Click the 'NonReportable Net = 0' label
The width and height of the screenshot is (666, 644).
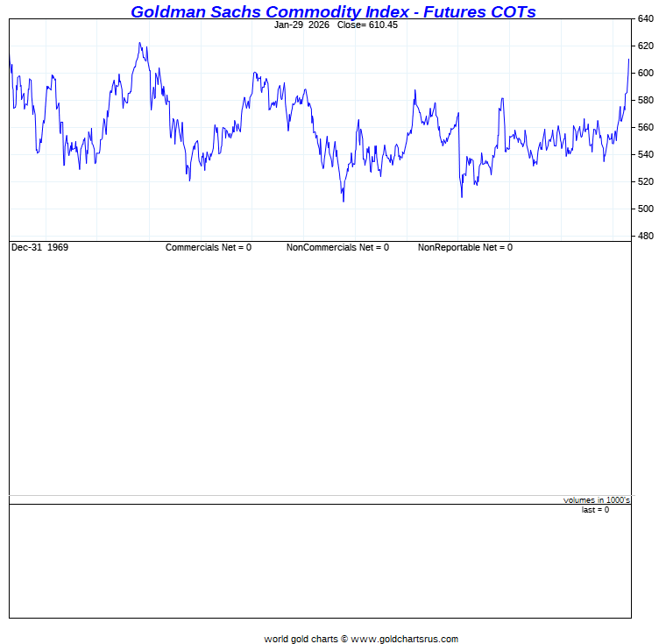pyautogui.click(x=465, y=247)
